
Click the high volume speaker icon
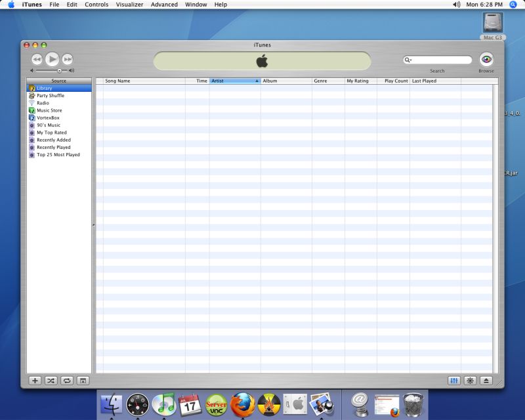(x=72, y=71)
